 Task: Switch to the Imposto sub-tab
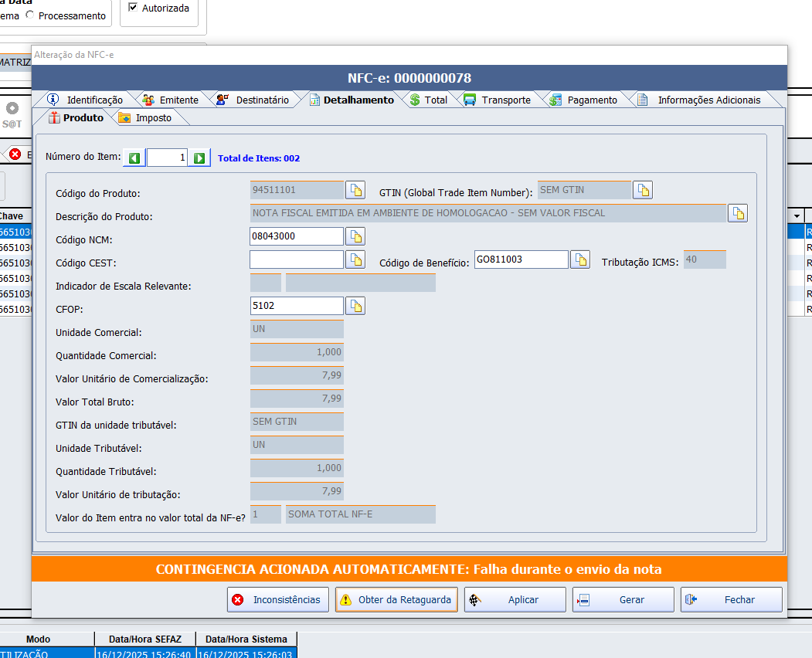point(145,117)
